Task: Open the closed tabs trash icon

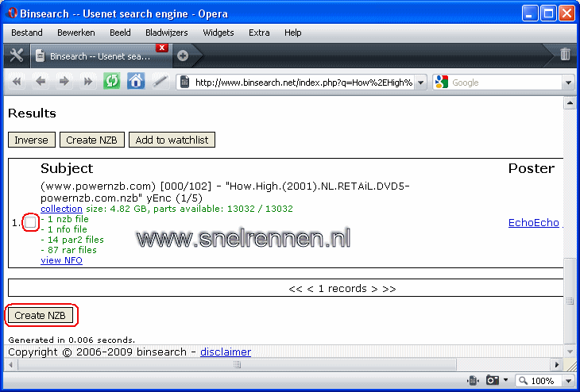Action: pos(565,54)
